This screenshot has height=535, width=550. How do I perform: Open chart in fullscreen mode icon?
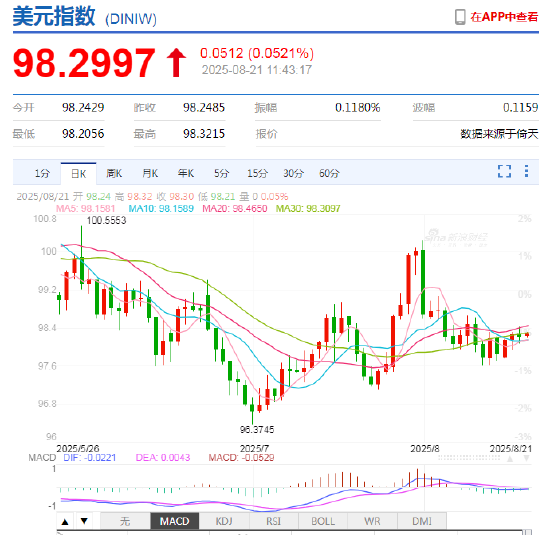(x=504, y=172)
